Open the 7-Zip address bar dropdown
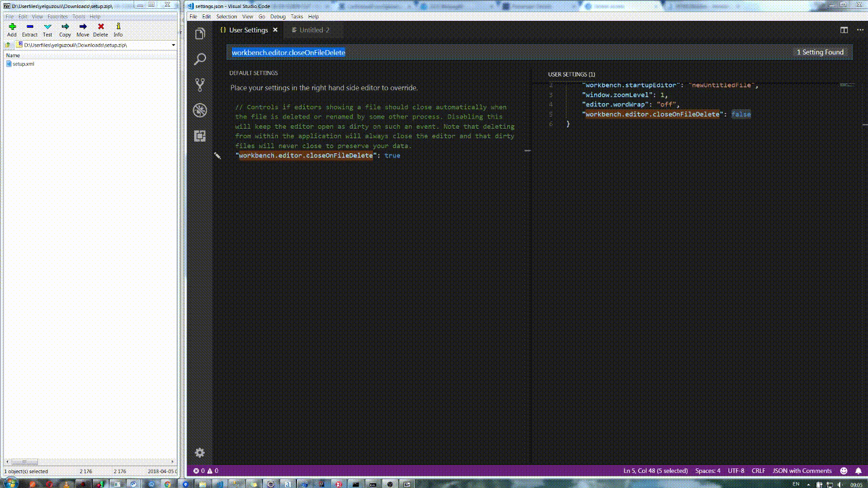868x488 pixels. 174,45
